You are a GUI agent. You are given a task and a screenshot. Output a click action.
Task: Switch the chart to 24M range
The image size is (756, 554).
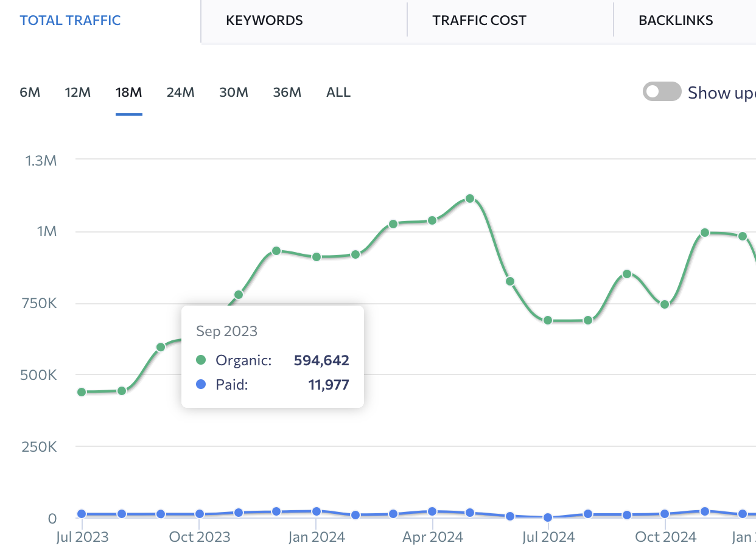click(180, 93)
